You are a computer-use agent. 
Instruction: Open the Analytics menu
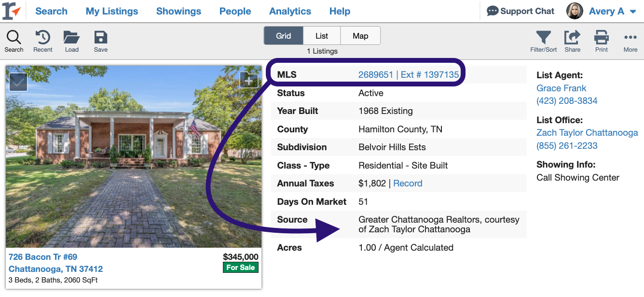point(290,11)
